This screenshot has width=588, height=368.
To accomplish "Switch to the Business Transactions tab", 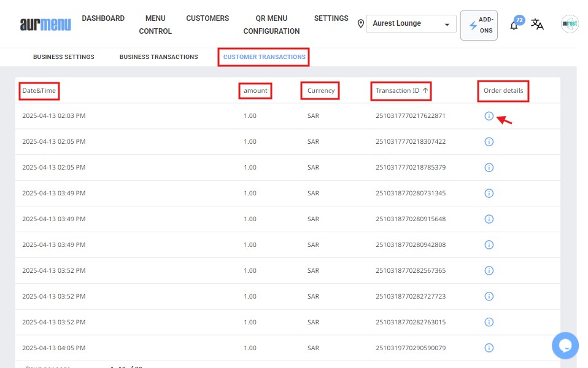I will (158, 57).
